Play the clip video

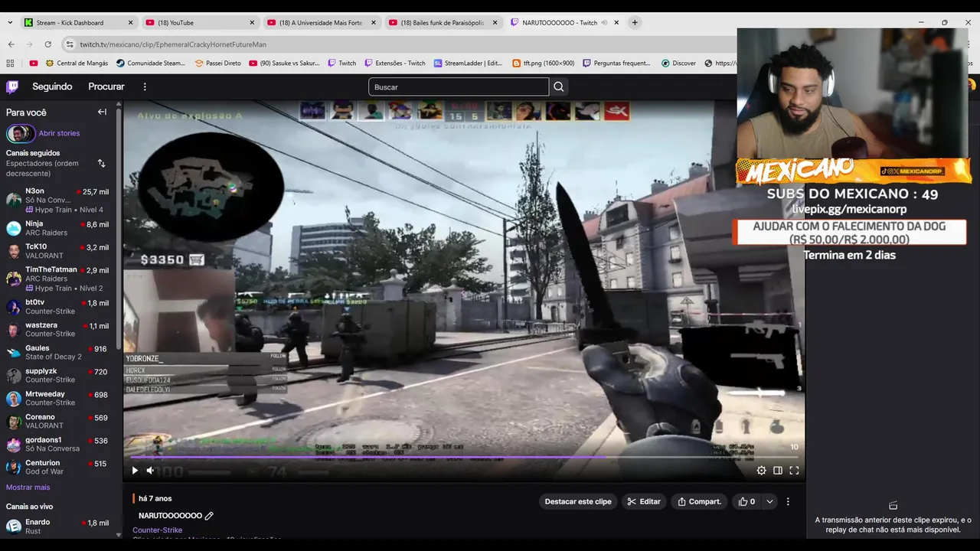click(135, 471)
